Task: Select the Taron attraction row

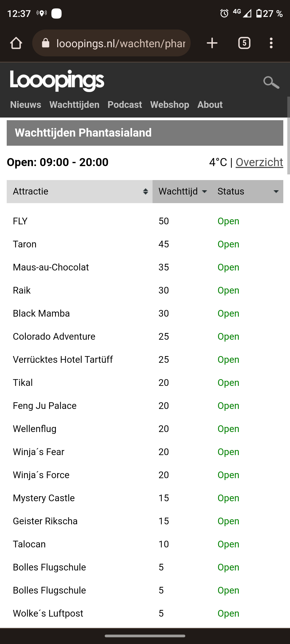Action: pyautogui.click(x=145, y=244)
